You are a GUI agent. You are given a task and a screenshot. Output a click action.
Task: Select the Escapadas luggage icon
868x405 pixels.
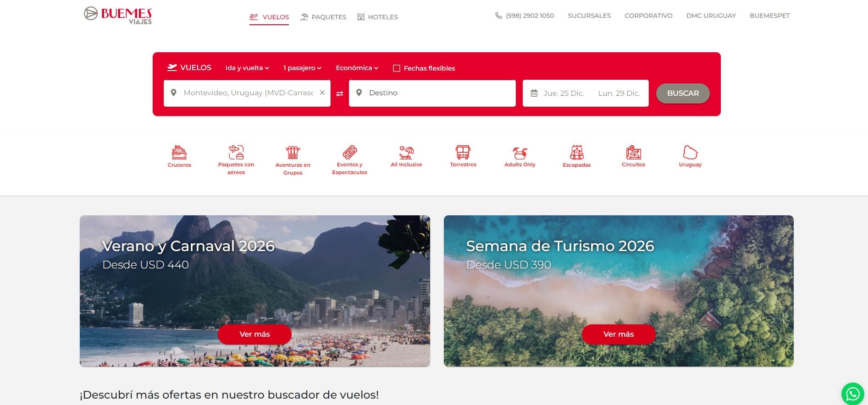pos(577,152)
